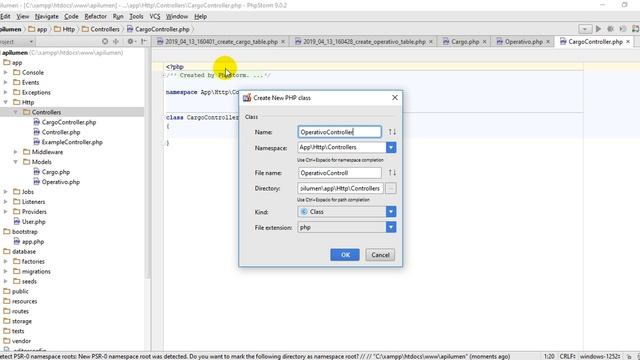This screenshot has height=360, width=640.
Task: Click the Debug icon in toolbar
Action: pos(611,29)
